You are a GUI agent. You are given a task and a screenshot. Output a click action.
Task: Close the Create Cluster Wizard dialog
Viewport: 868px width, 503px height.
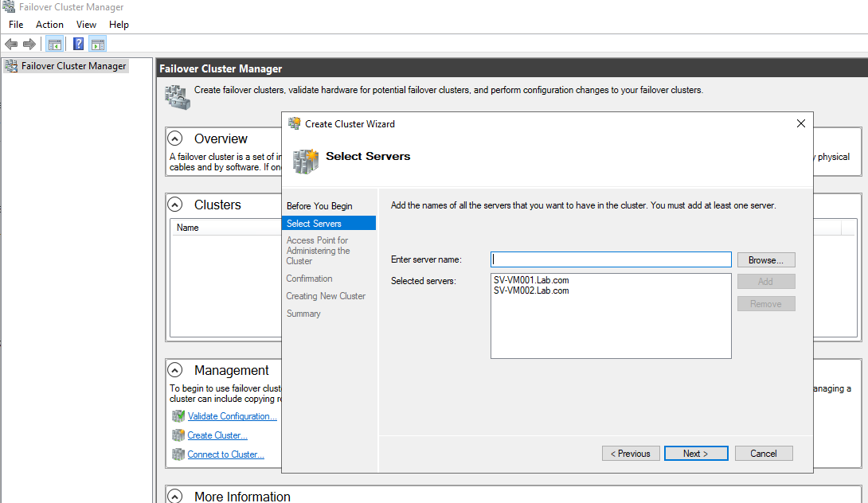tap(800, 123)
